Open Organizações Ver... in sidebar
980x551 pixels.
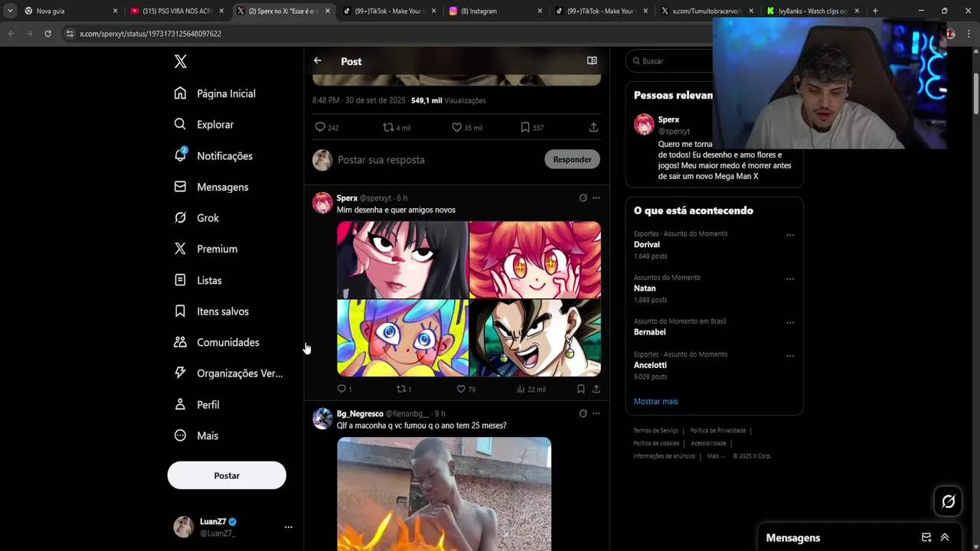pos(229,373)
